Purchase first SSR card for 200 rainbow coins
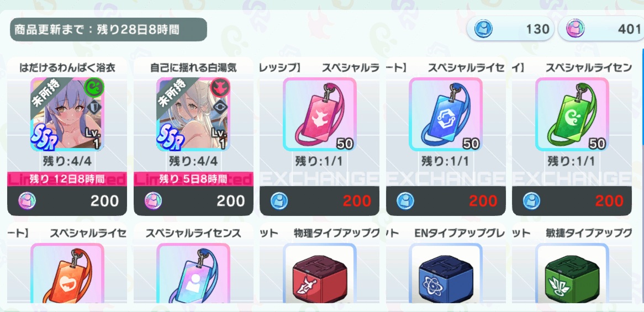 [x=67, y=201]
